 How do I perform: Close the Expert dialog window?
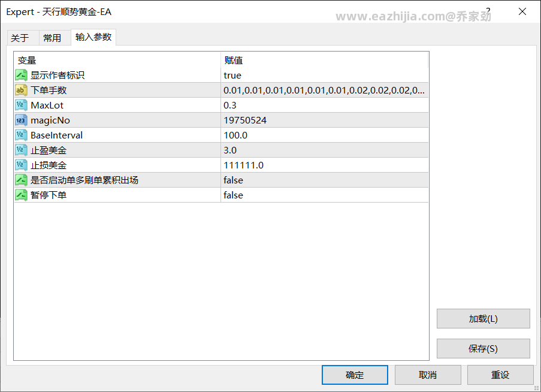coord(522,11)
